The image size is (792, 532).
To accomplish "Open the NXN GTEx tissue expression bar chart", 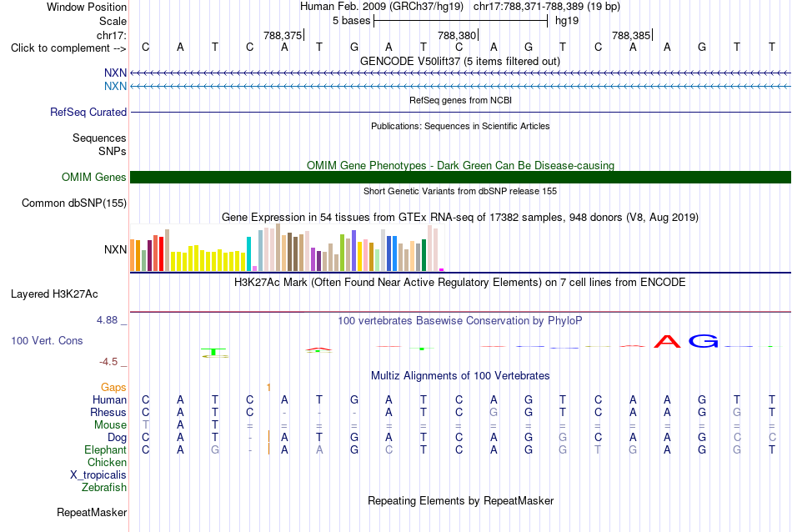I will [x=287, y=248].
